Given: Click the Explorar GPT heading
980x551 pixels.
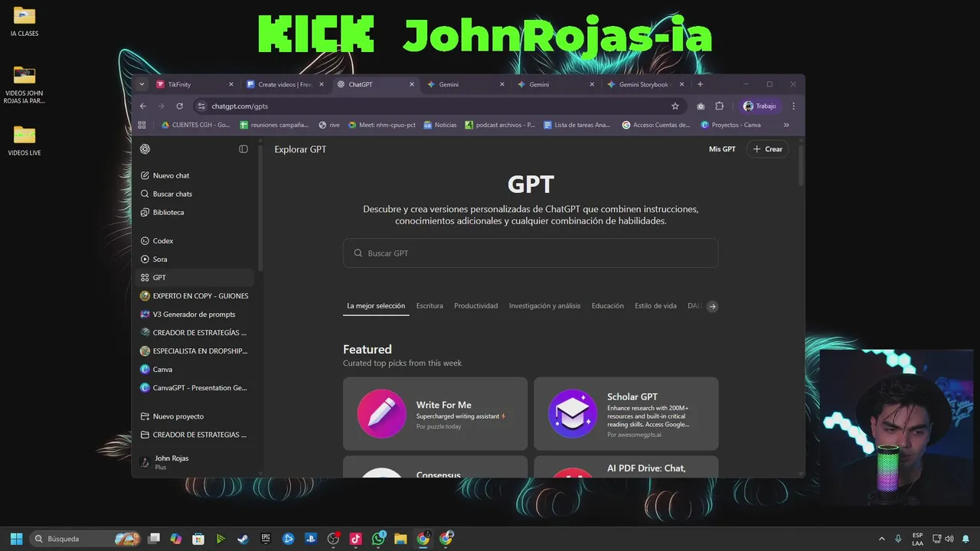Looking at the screenshot, I should click(x=300, y=149).
